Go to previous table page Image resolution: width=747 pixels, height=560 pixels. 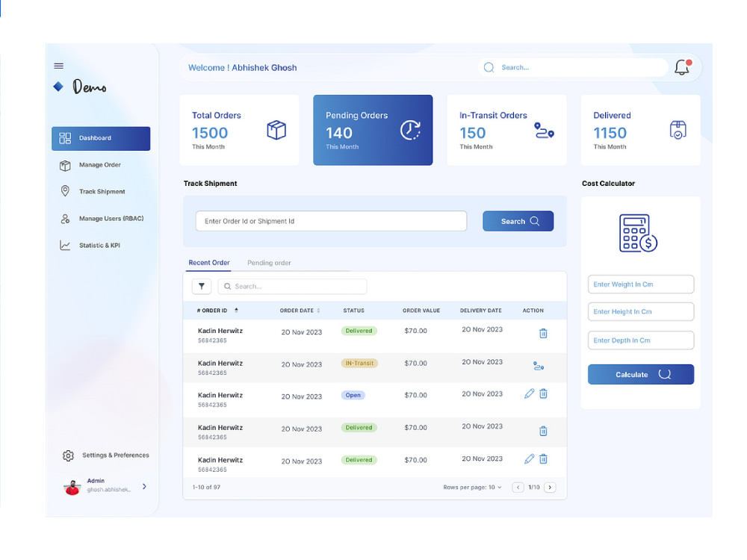coord(518,487)
